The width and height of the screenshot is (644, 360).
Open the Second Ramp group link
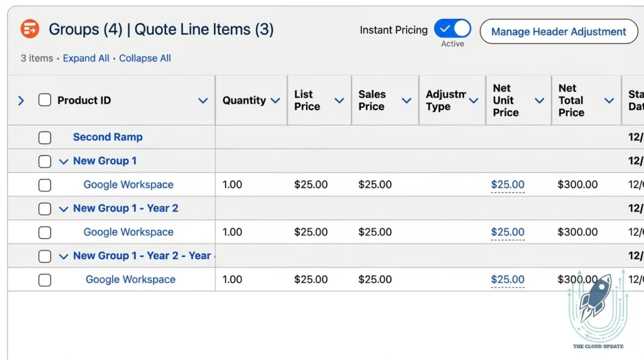tap(108, 137)
